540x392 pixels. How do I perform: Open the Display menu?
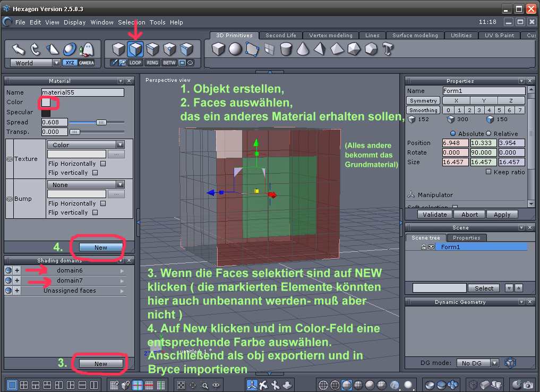click(x=75, y=22)
